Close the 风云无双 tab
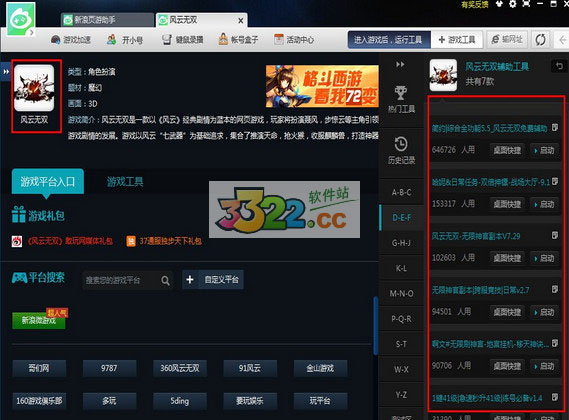 pos(241,21)
